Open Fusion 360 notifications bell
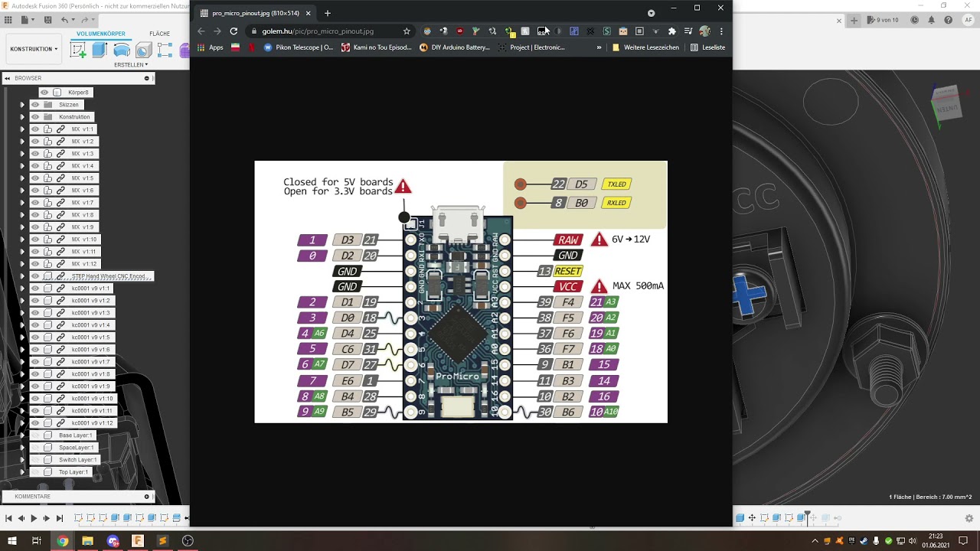The width and height of the screenshot is (980, 551). tap(932, 20)
